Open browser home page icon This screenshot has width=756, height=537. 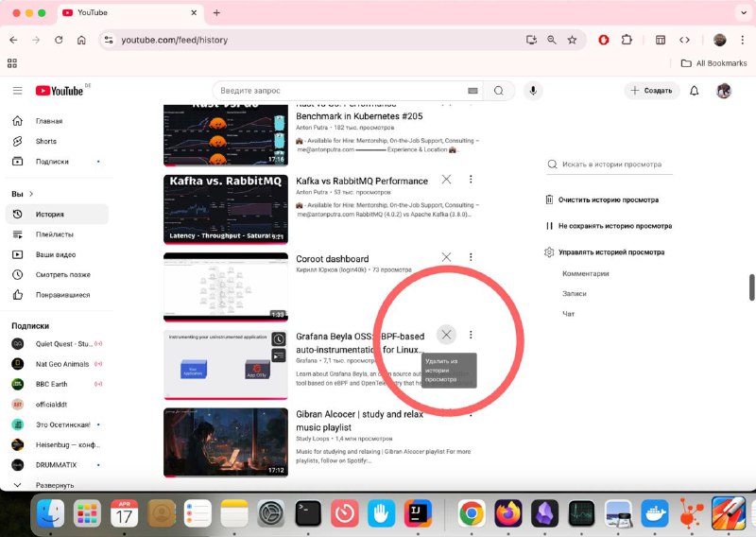click(x=81, y=40)
